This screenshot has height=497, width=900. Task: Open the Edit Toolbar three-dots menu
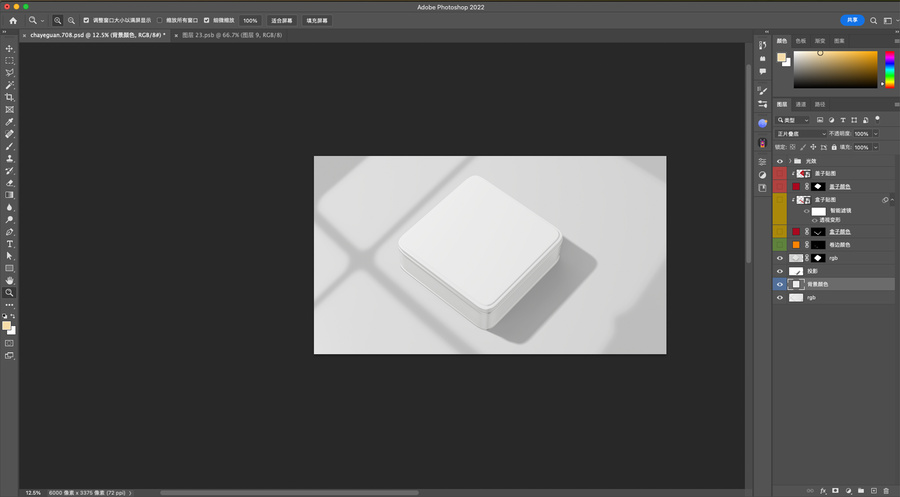9,305
